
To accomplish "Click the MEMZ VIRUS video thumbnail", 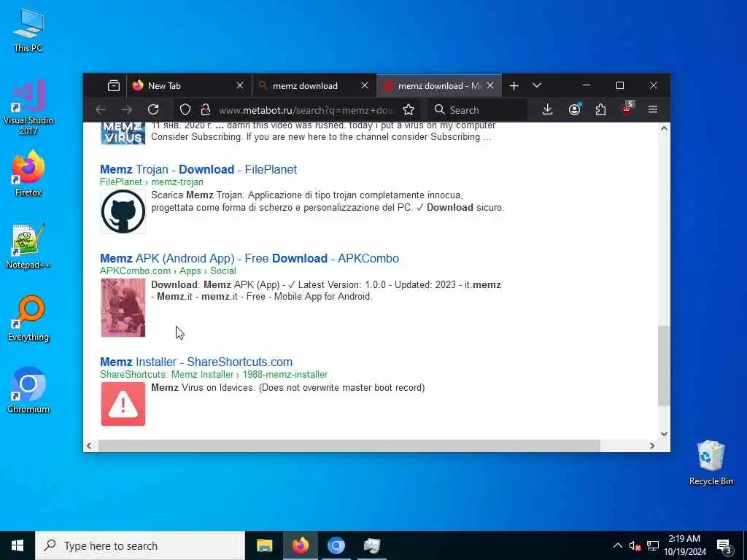I will [123, 133].
